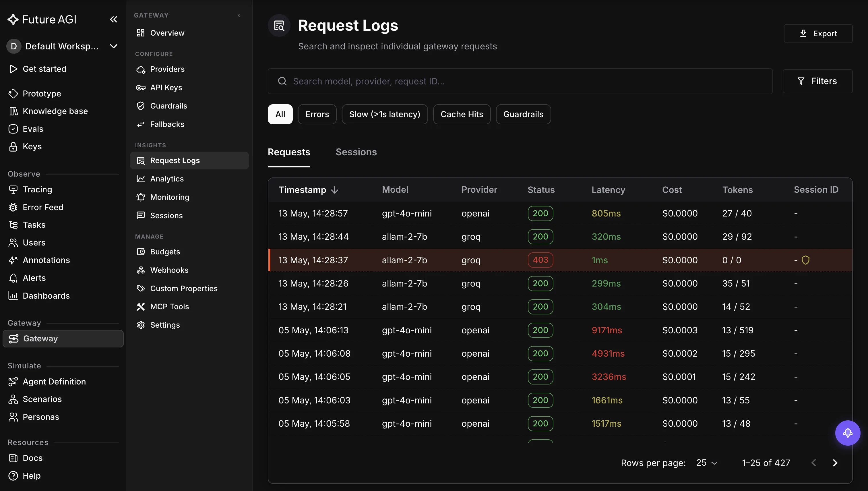Select Gateway in main sidebar
This screenshot has width=868, height=491.
tap(63, 338)
